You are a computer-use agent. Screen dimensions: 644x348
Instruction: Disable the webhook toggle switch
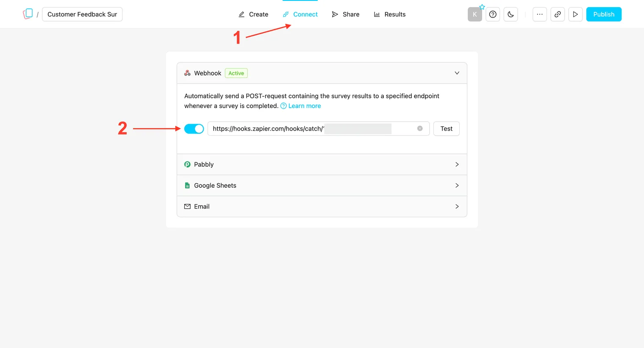pyautogui.click(x=194, y=129)
